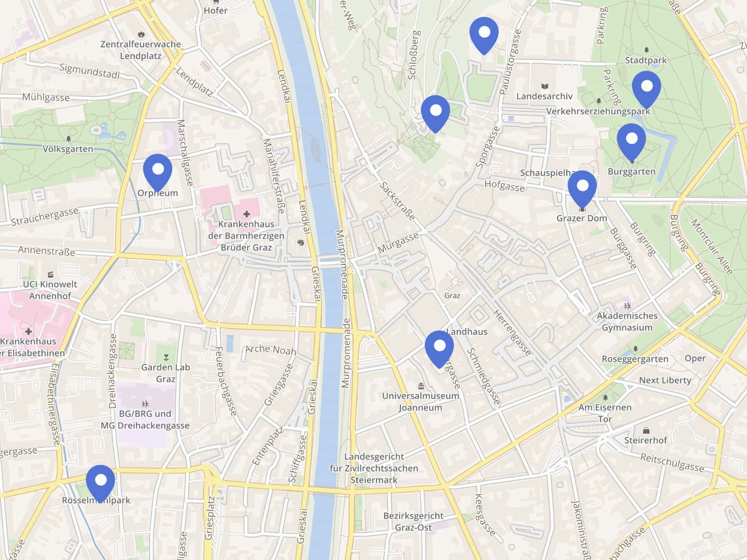Screen dimensions: 747x560
Task: Click the museum icon above Universalmuseum Joanneum
Action: point(421,386)
